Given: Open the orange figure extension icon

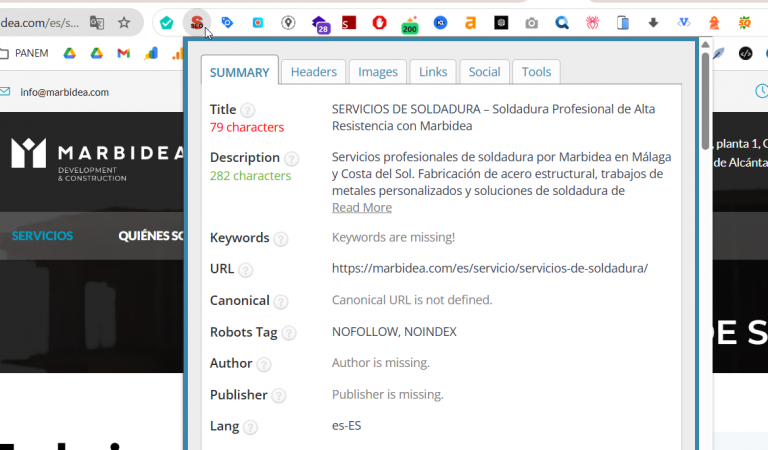Looking at the screenshot, I should pyautogui.click(x=714, y=23).
